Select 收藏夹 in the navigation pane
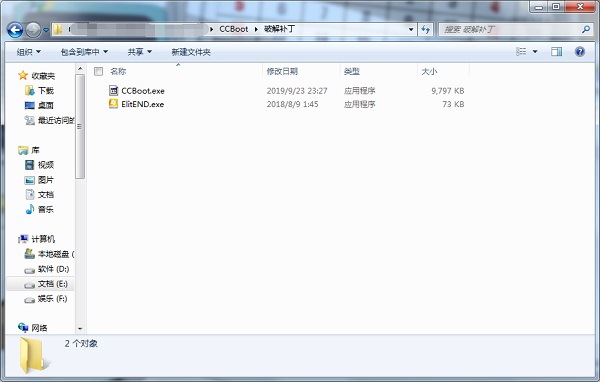600x382 pixels. [x=43, y=76]
